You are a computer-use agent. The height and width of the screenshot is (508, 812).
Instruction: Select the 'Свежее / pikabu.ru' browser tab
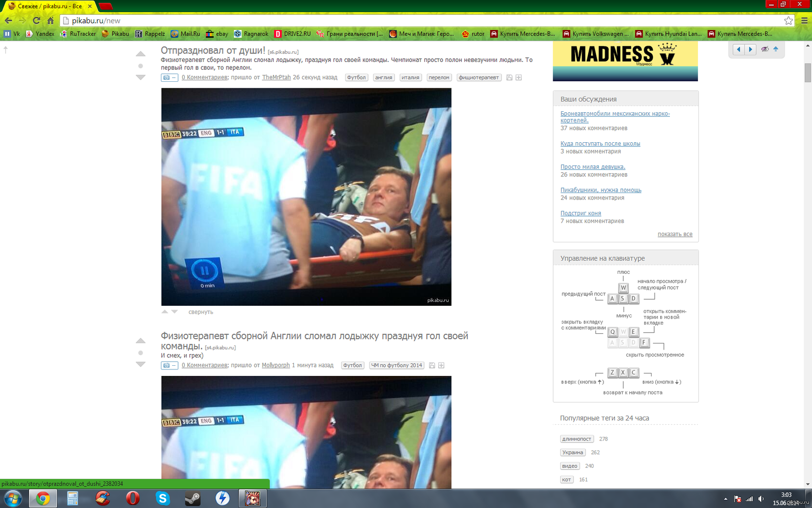49,6
